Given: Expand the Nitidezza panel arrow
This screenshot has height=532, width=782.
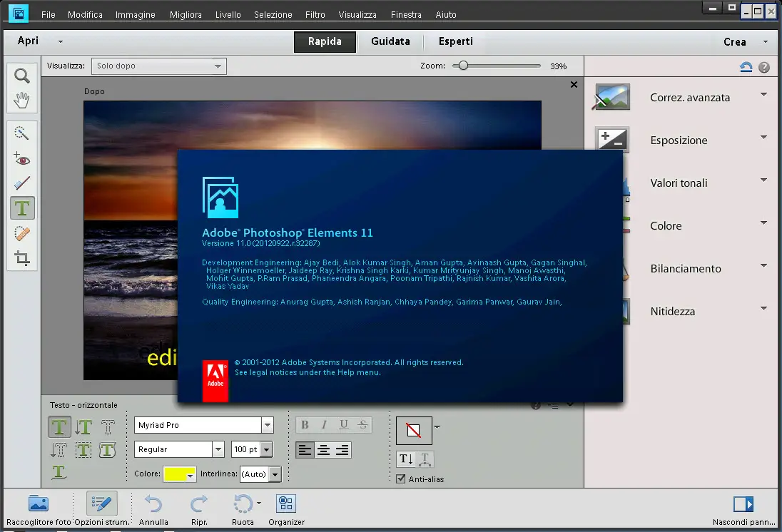Looking at the screenshot, I should coord(763,308).
